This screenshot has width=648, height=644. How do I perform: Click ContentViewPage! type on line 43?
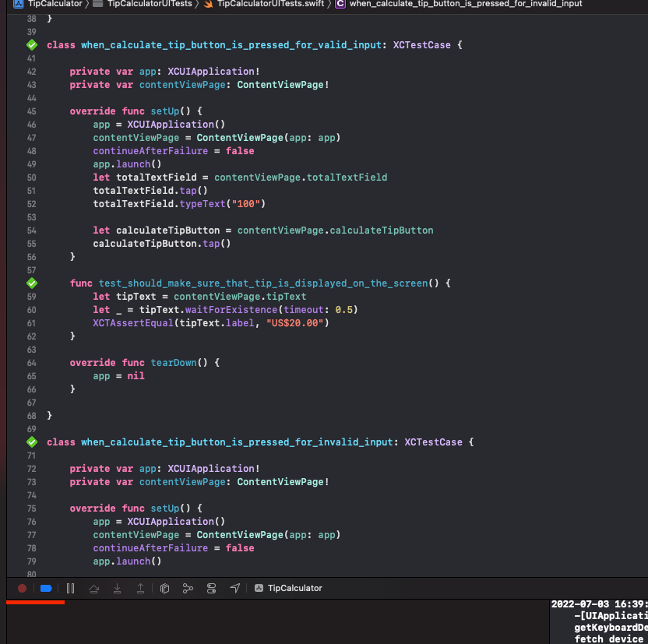click(x=283, y=85)
